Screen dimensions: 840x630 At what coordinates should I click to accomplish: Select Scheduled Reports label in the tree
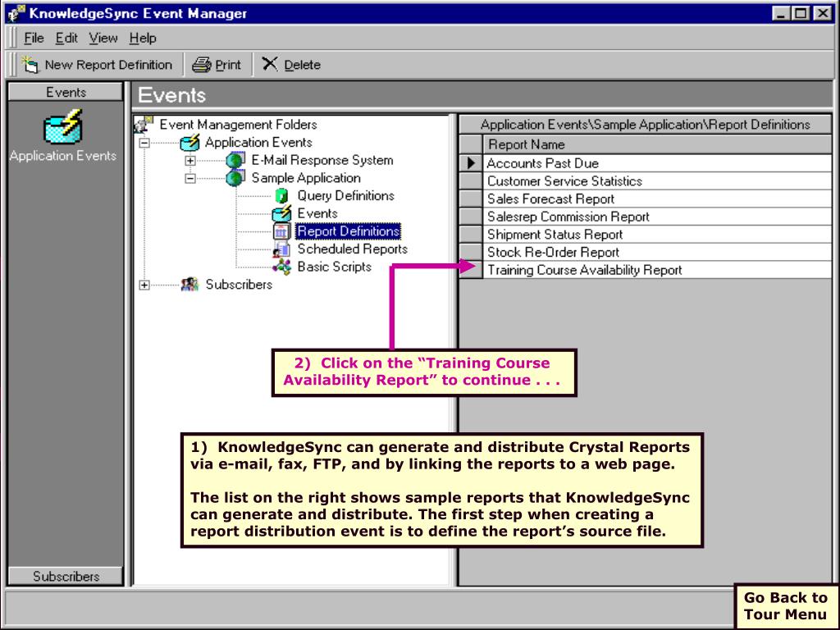click(353, 249)
